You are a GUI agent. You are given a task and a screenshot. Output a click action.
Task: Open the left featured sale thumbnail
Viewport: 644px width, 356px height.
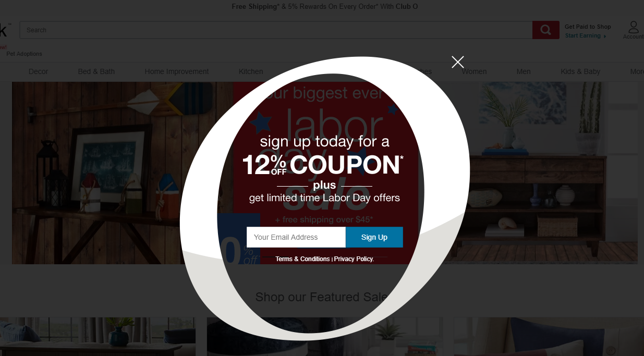tap(98, 337)
